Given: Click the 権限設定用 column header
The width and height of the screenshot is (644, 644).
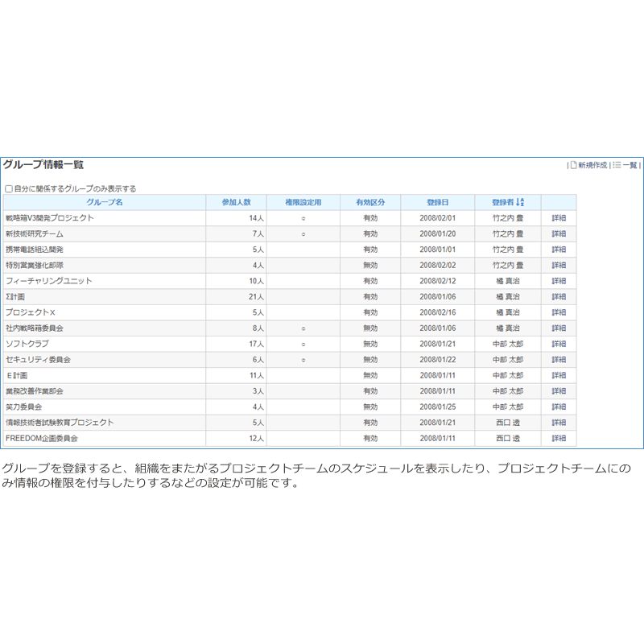Looking at the screenshot, I should [303, 202].
